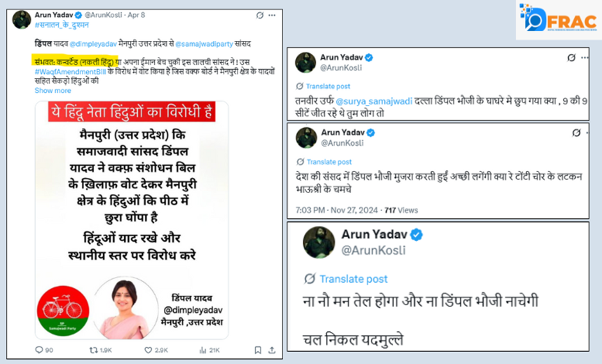Open three-dot menu on top right tweet
The width and height of the screenshot is (602, 364).
point(585,58)
